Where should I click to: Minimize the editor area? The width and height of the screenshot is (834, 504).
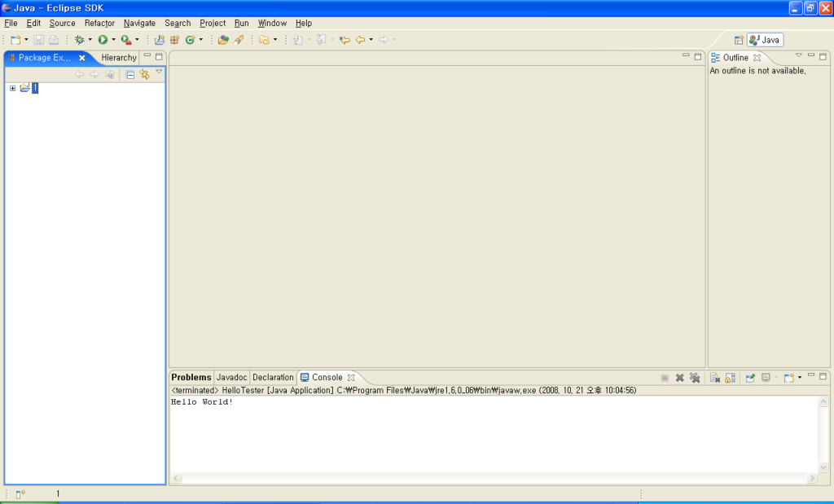(686, 55)
